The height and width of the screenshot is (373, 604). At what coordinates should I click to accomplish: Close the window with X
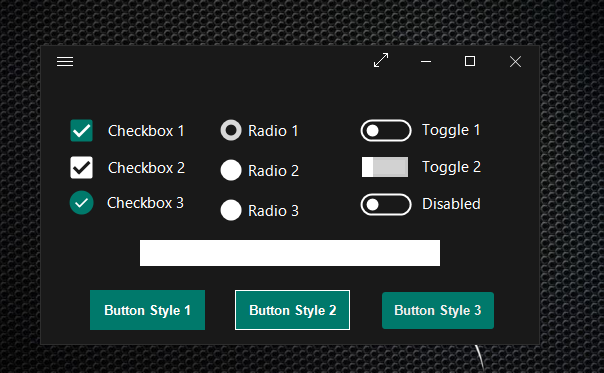pyautogui.click(x=515, y=62)
